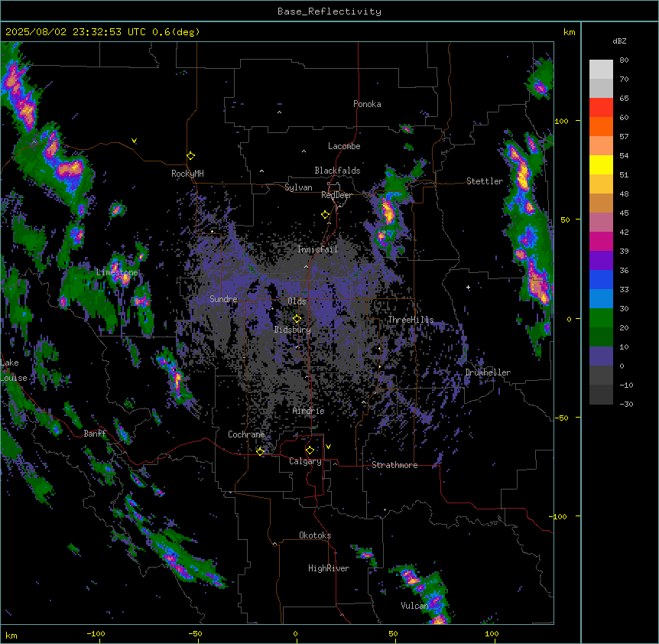Click the Lake Louise label at left edge

click(x=12, y=370)
